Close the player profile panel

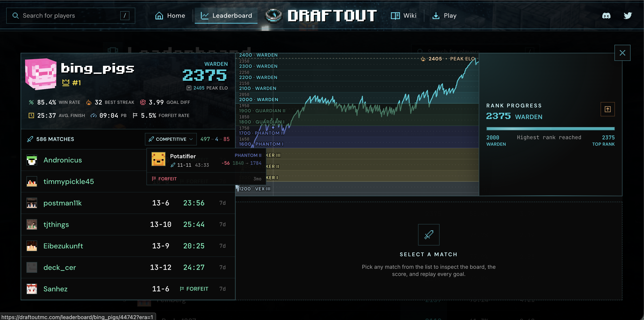tap(622, 53)
